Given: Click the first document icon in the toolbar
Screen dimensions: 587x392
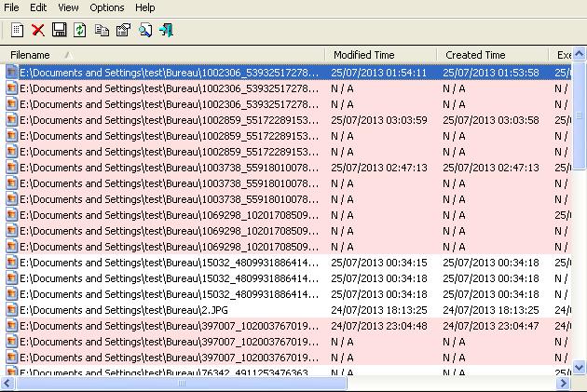Looking at the screenshot, I should tap(17, 30).
